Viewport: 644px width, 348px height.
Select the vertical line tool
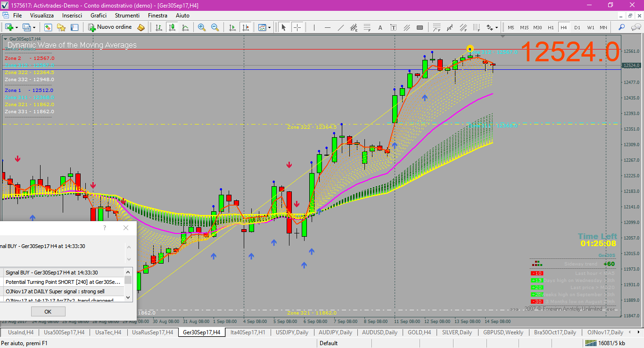tap(314, 27)
